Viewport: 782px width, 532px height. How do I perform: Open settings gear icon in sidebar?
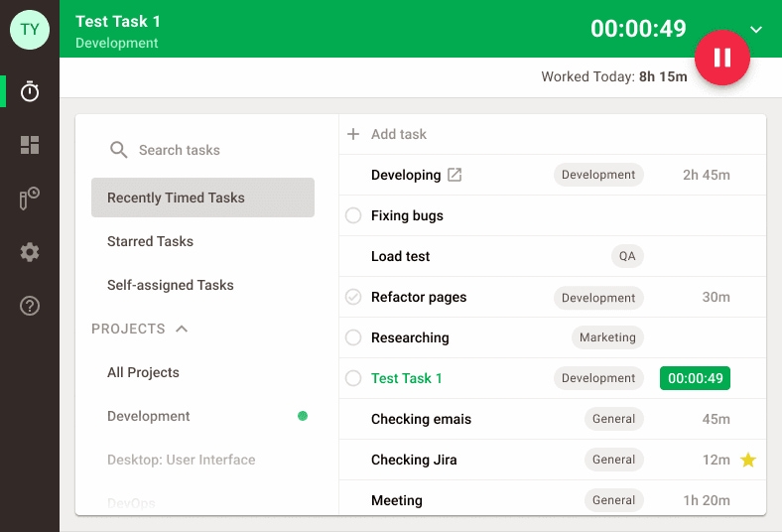(x=30, y=252)
